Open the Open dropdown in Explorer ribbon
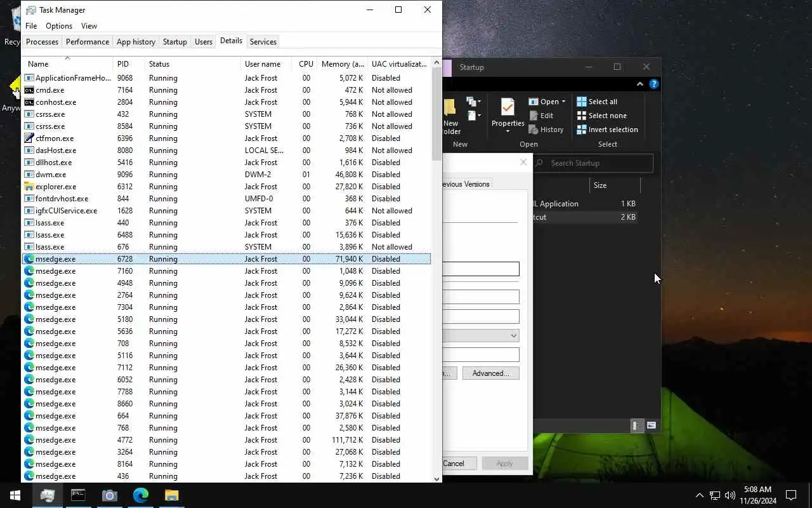The image size is (812, 508). (x=546, y=102)
